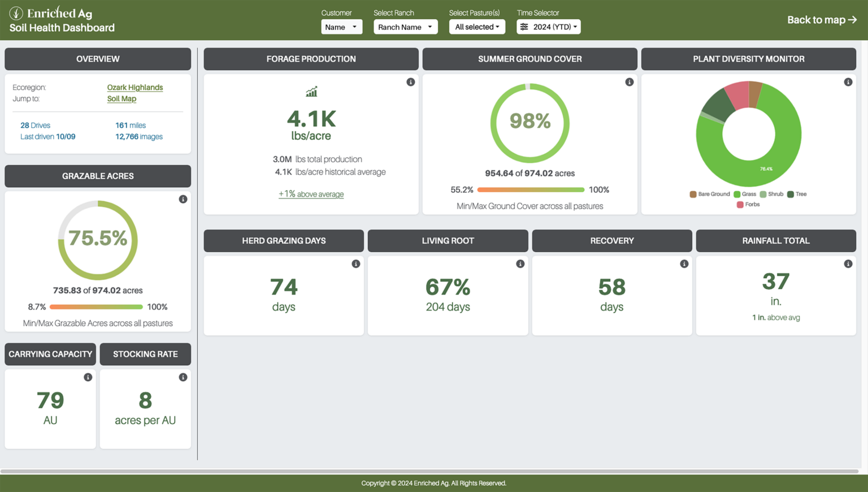Switch to the Stocking Rate panel
Viewport: 868px width, 492px height.
[145, 354]
